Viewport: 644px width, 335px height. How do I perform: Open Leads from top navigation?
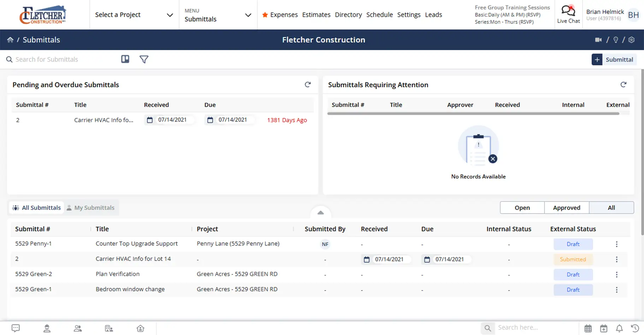click(433, 15)
